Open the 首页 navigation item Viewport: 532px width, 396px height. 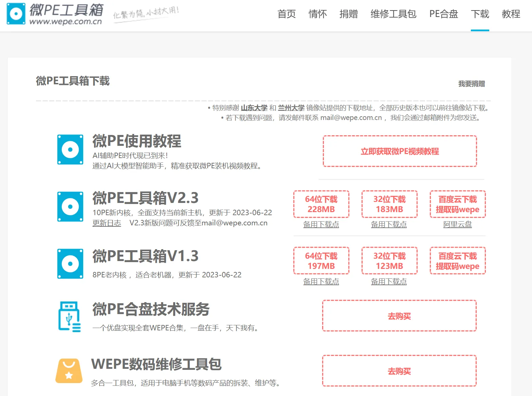pyautogui.click(x=287, y=14)
